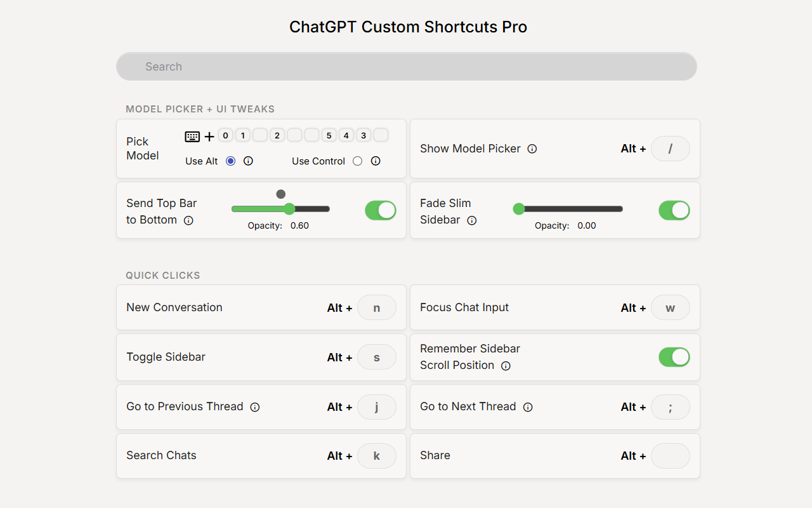
Task: Click the 'Go to Next Thread' label
Action: point(468,406)
